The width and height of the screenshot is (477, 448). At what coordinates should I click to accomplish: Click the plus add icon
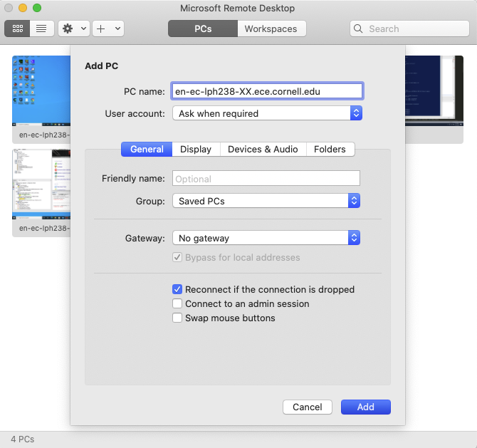(101, 28)
